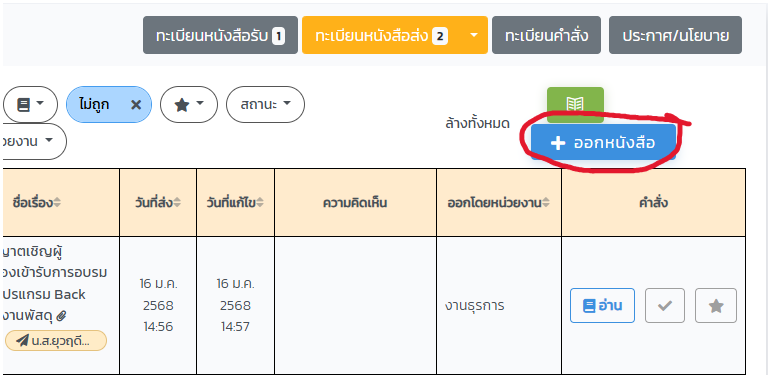
Task: Open the book icon filter dropdown
Action: coord(30,105)
